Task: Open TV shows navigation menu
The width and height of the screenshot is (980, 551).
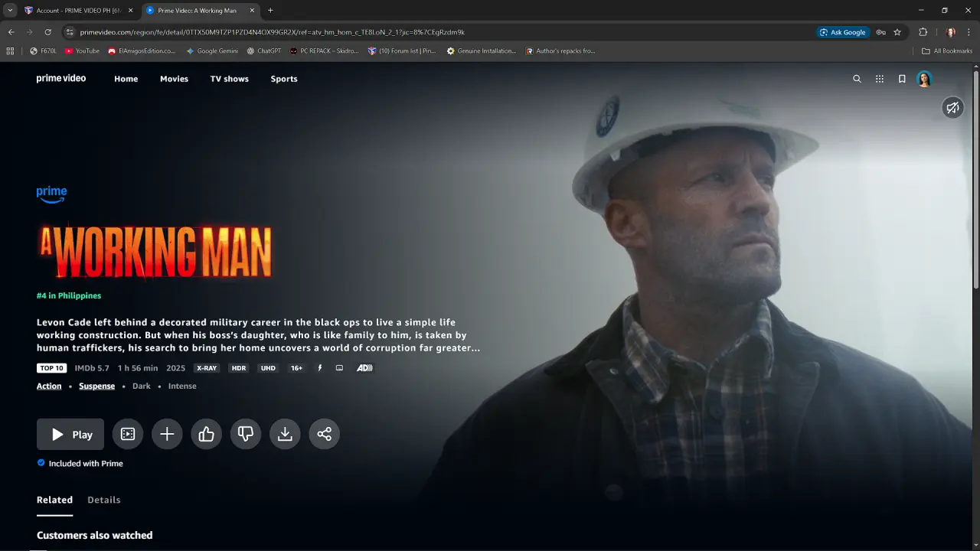Action: click(x=230, y=79)
